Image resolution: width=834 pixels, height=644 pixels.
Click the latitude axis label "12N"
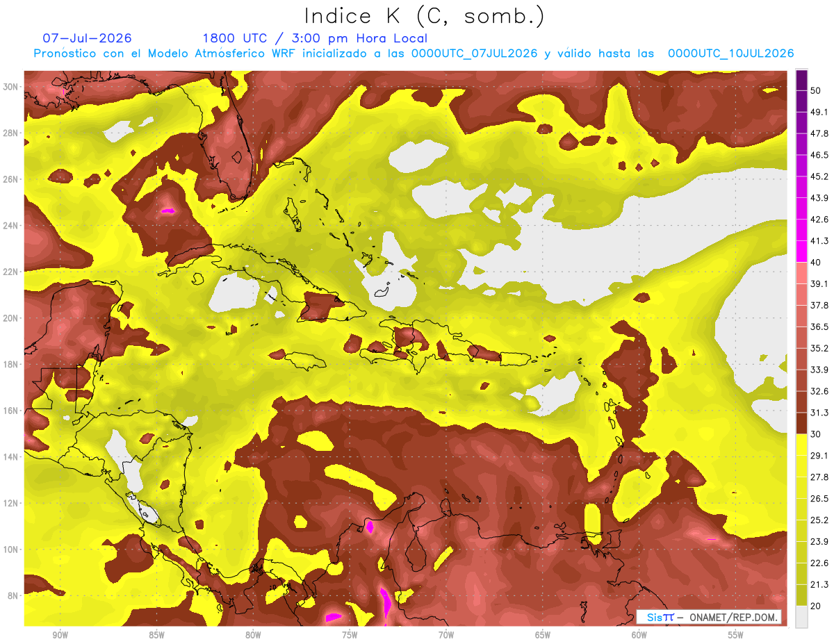pyautogui.click(x=11, y=503)
